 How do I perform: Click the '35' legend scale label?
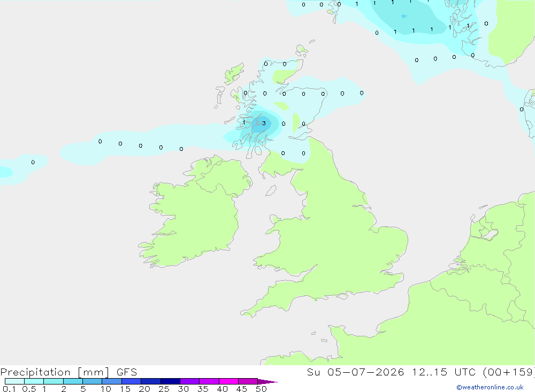point(203,389)
